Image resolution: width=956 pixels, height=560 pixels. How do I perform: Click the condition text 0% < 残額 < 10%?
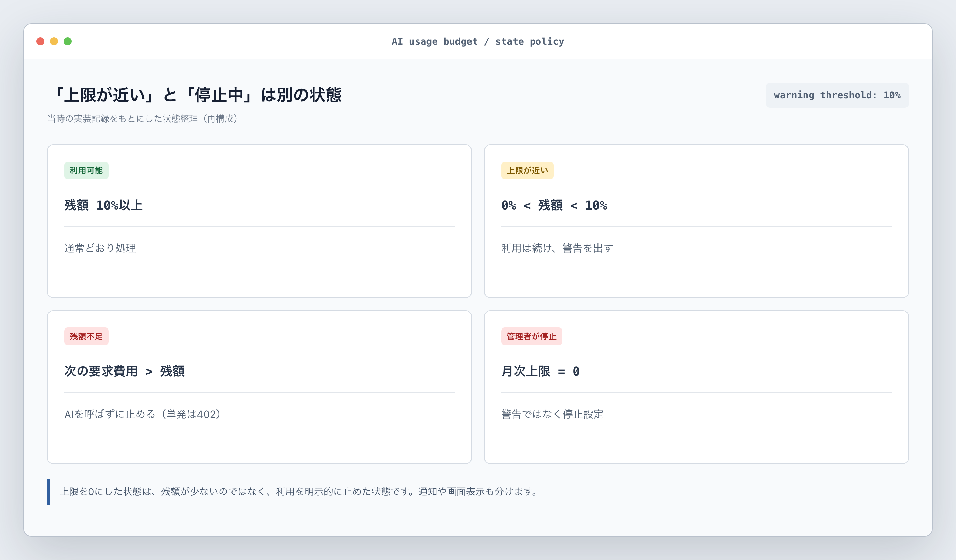coord(554,205)
